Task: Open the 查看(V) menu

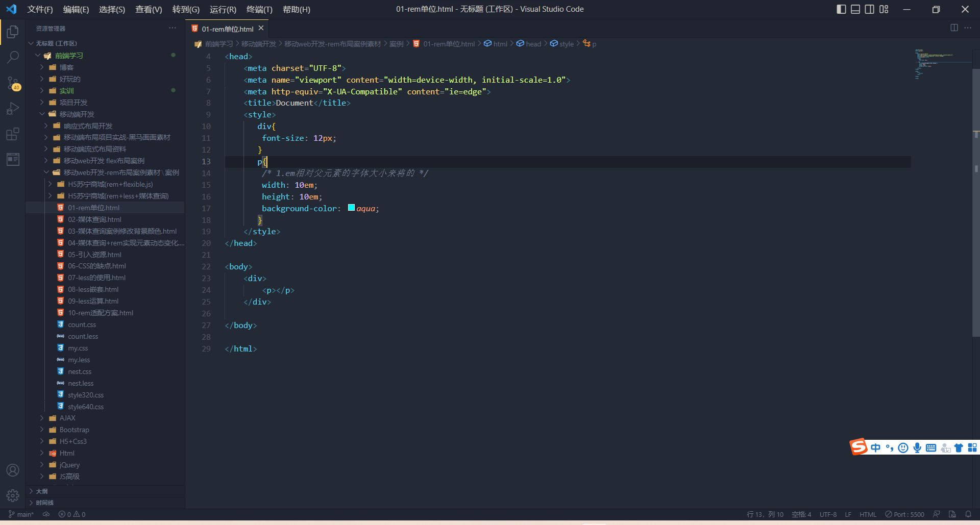Action: [x=149, y=9]
